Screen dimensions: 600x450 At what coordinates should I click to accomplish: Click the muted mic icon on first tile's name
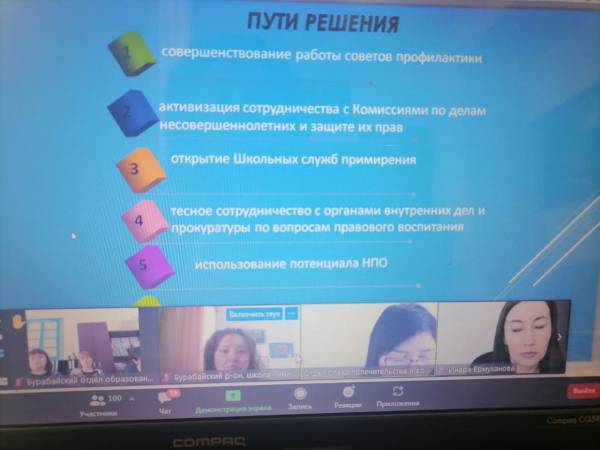[18, 382]
